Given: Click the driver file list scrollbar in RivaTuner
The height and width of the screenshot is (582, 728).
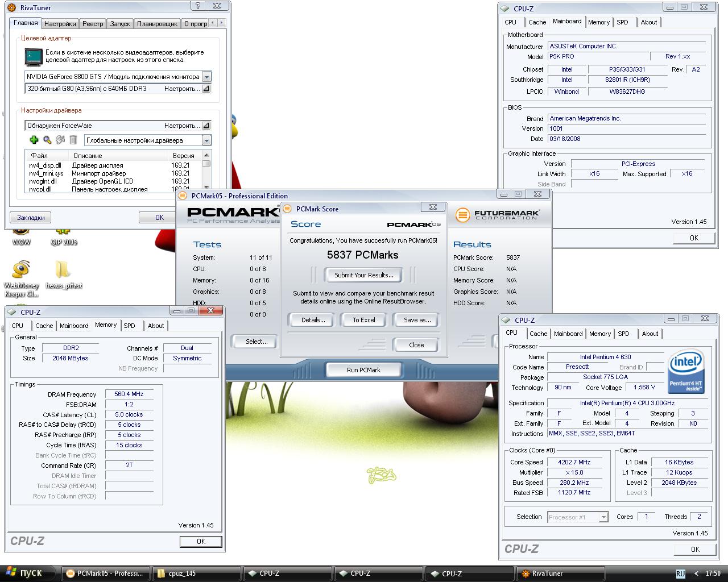Looking at the screenshot, I should pos(206,171).
